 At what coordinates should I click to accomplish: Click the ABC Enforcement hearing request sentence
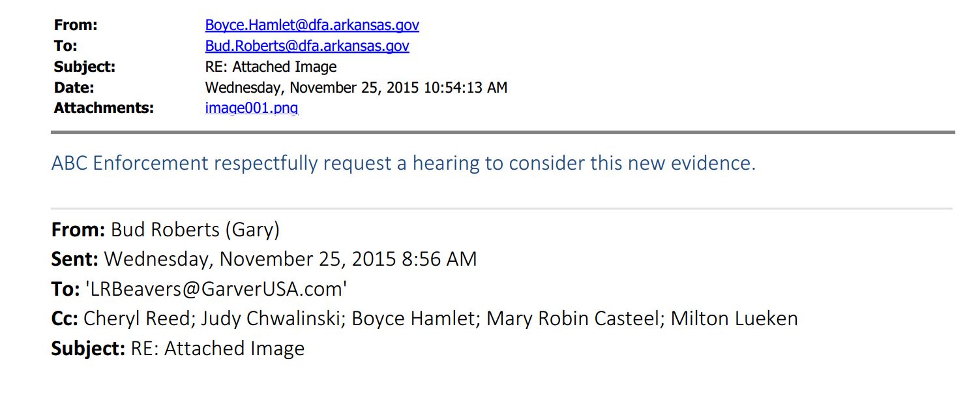click(x=404, y=163)
